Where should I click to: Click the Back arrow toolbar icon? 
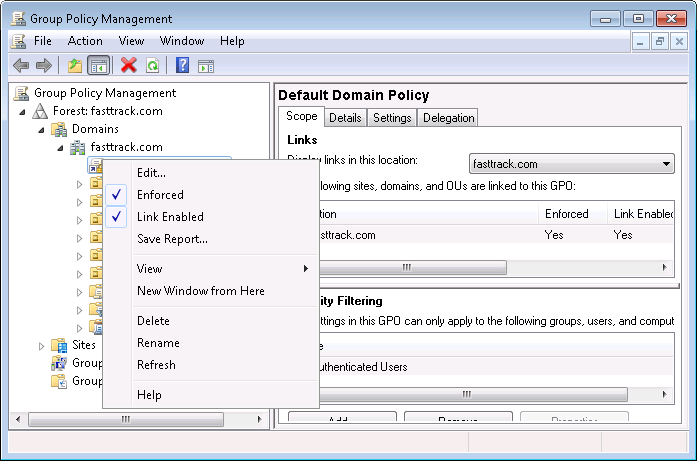tap(21, 66)
